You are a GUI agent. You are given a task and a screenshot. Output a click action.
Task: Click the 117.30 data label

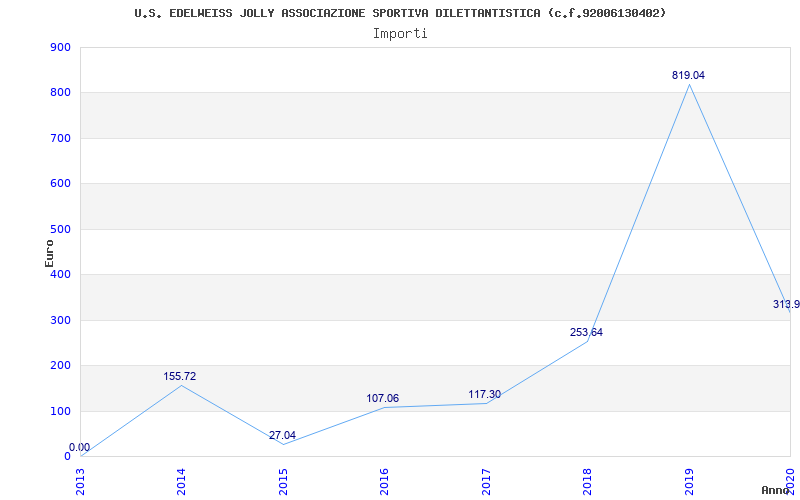pos(485,394)
